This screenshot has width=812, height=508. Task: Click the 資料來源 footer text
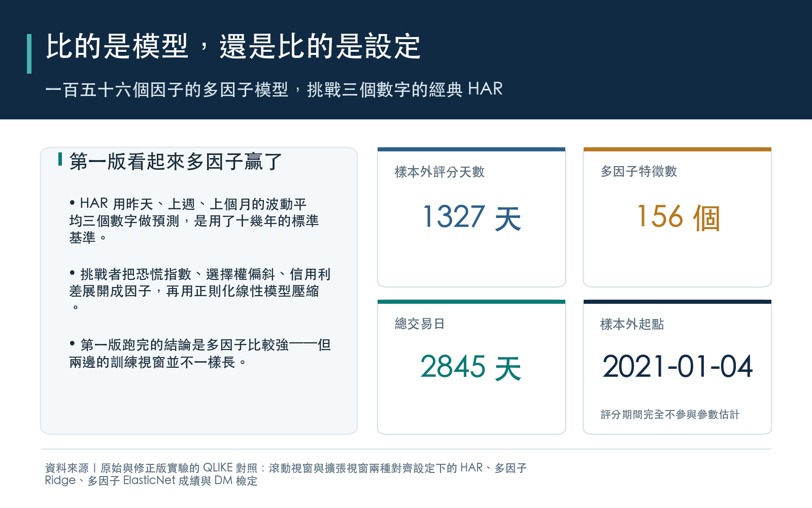(286, 474)
